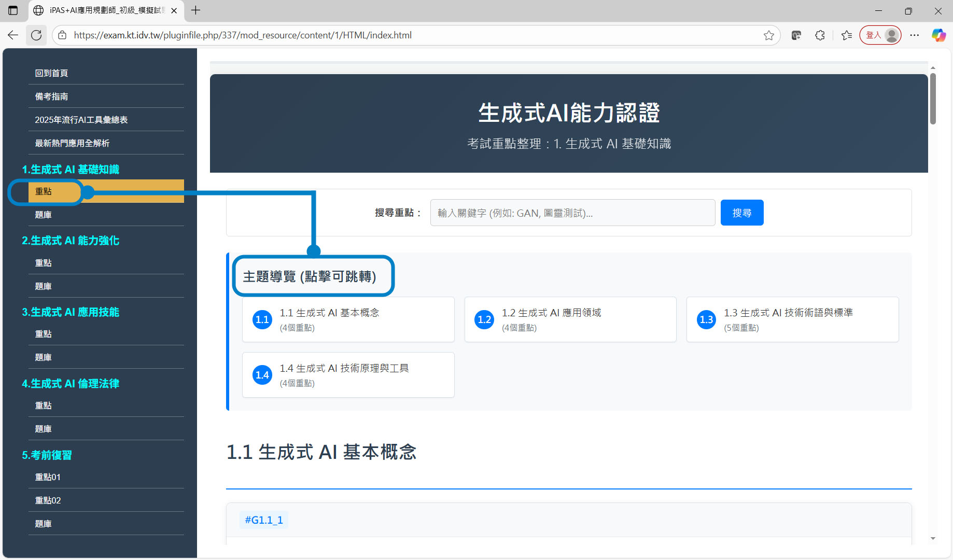Click the page vertical scrollbar thumb
953x560 pixels.
coord(933,99)
